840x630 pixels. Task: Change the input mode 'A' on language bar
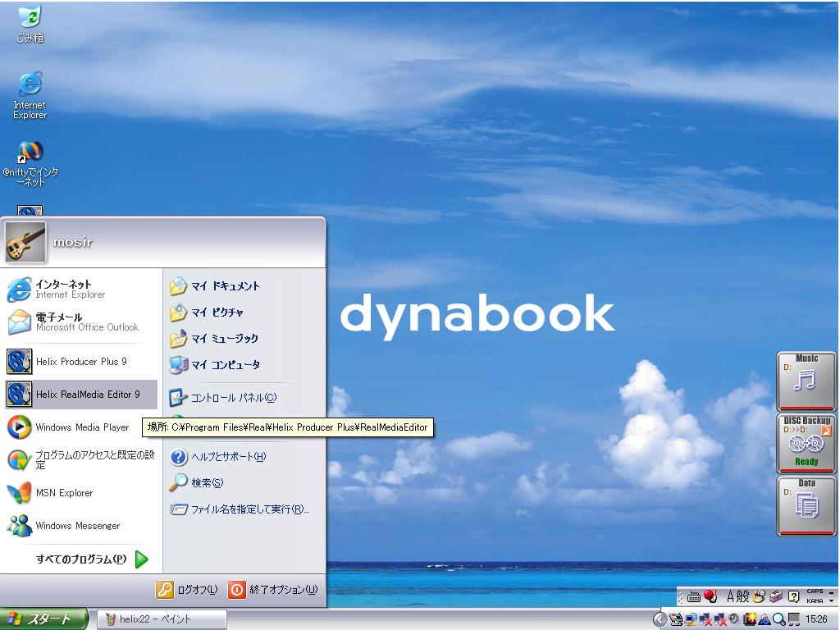tap(730, 596)
